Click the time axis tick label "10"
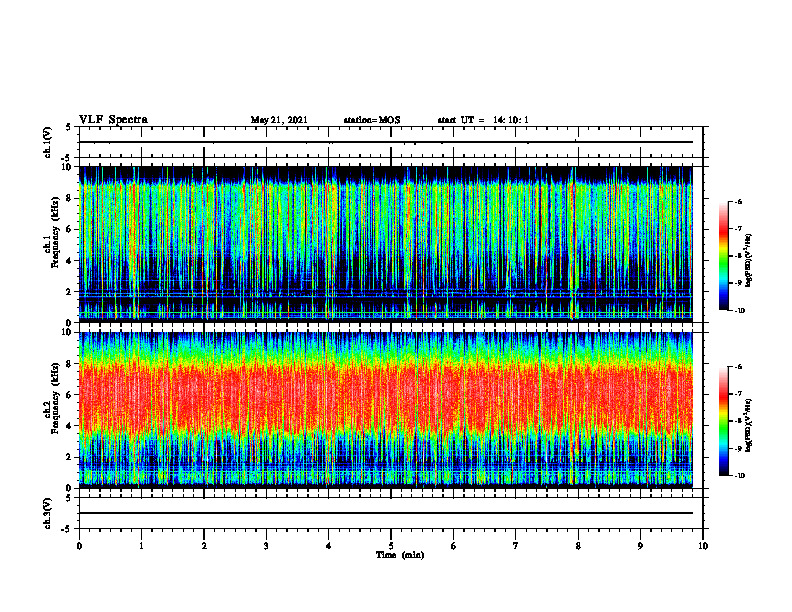 (x=703, y=546)
